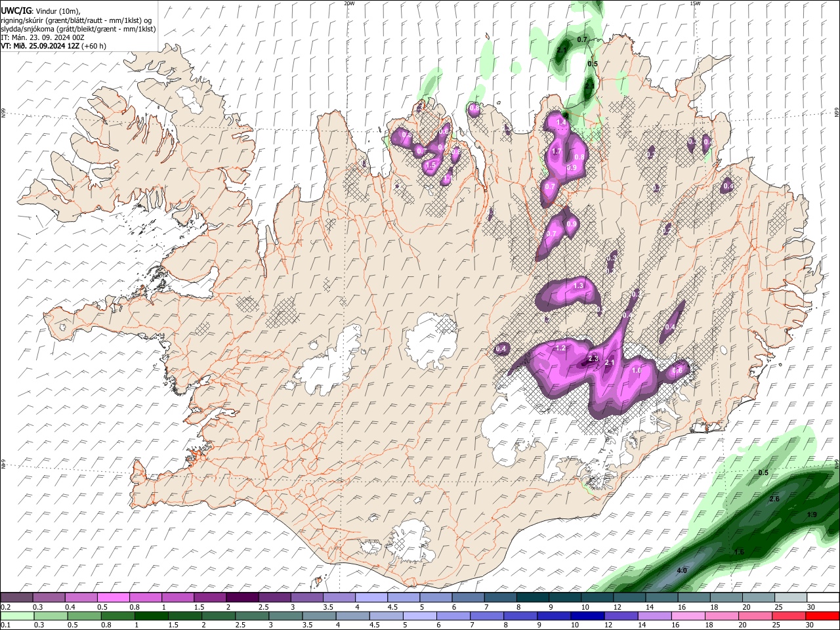Choose the lilac 14 swatch, bottom legend row
The height and width of the screenshot is (630, 840).
click(x=656, y=616)
